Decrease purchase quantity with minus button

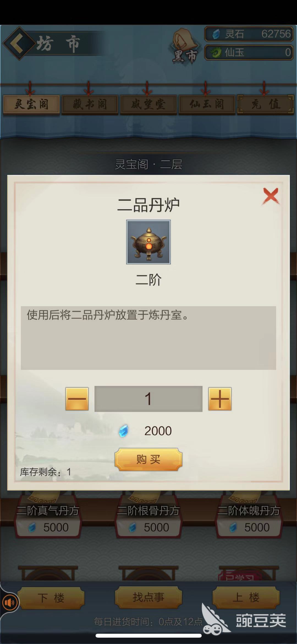coord(77,399)
